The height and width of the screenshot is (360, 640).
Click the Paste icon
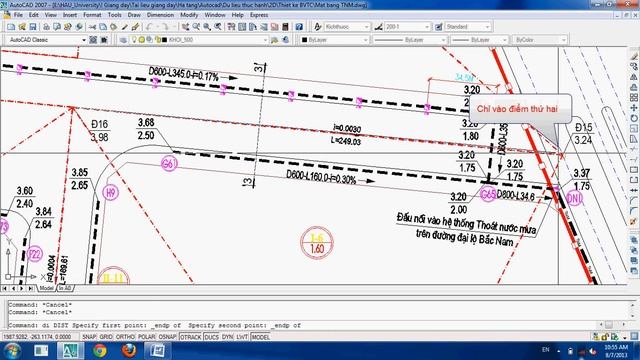tap(113, 27)
